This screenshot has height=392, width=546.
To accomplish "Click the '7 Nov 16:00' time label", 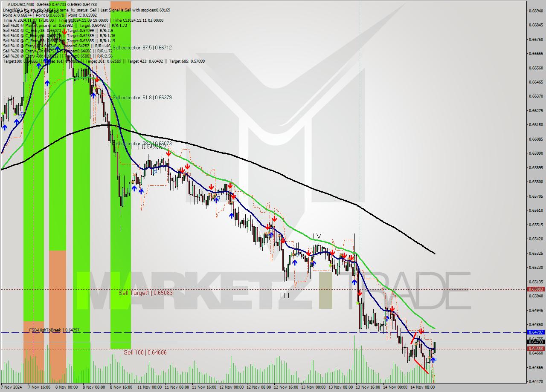I will pos(40,387).
